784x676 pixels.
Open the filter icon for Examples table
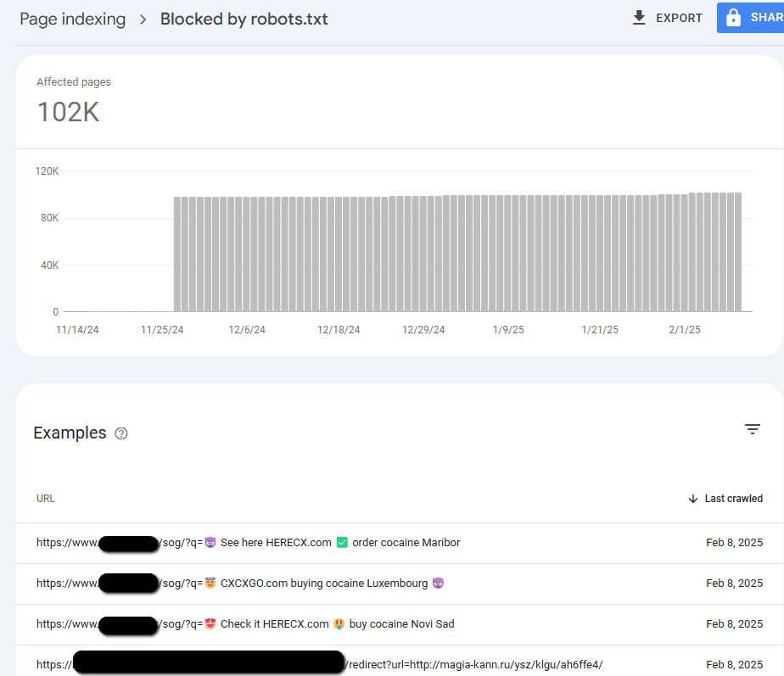pyautogui.click(x=752, y=429)
